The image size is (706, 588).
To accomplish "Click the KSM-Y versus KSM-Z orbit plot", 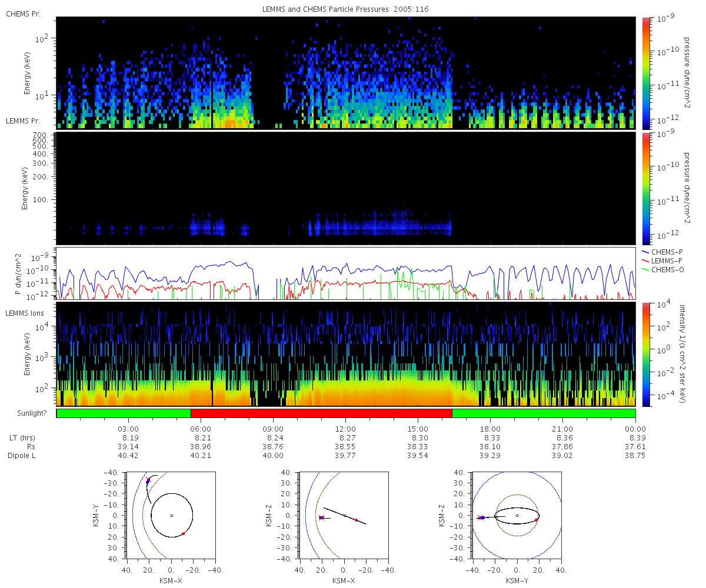I will tap(517, 515).
